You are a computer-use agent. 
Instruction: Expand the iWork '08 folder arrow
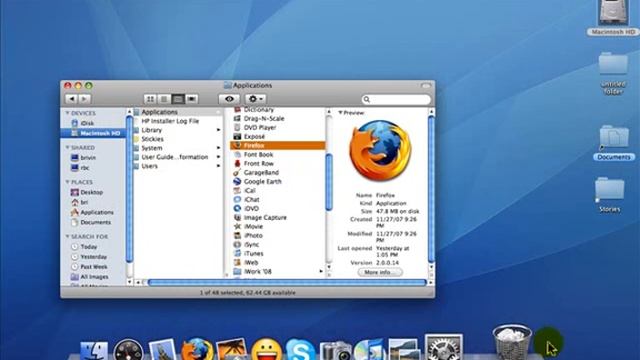(x=321, y=271)
